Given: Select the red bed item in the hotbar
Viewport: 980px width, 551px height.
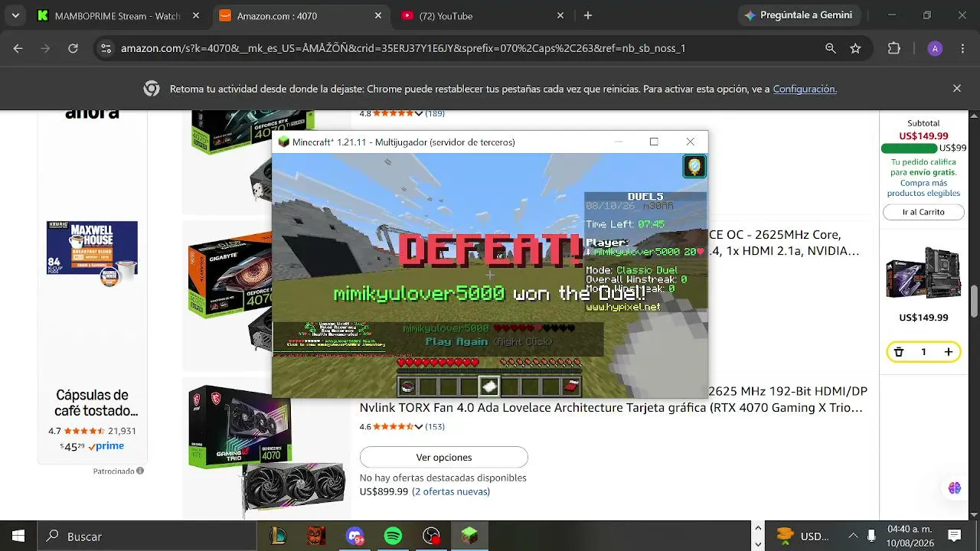Looking at the screenshot, I should click(x=571, y=386).
